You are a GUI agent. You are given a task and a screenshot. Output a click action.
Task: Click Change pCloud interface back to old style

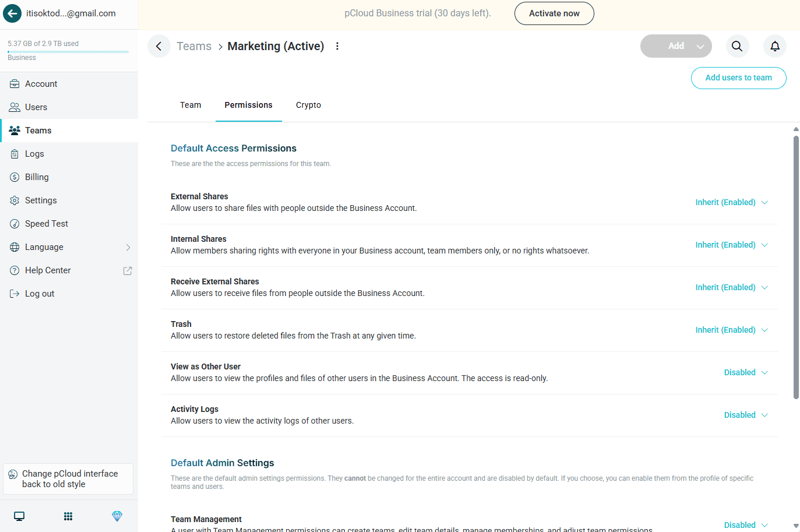click(68, 479)
